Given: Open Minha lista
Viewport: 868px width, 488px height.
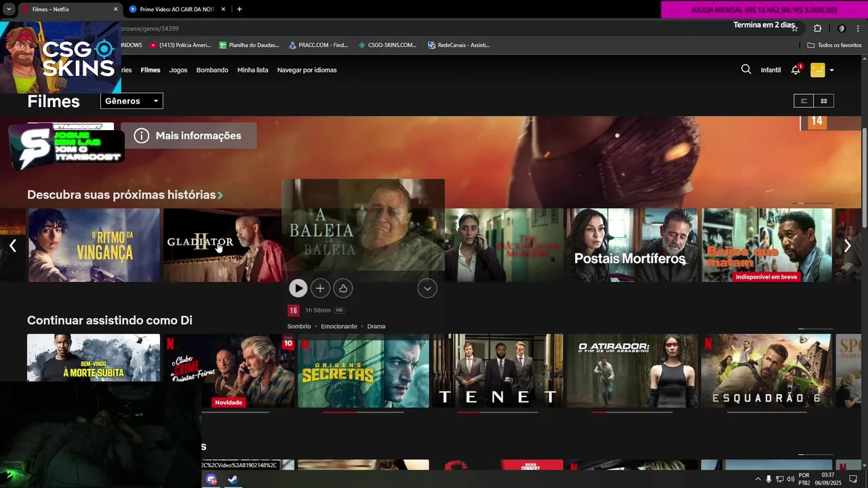Looking at the screenshot, I should click(x=252, y=70).
